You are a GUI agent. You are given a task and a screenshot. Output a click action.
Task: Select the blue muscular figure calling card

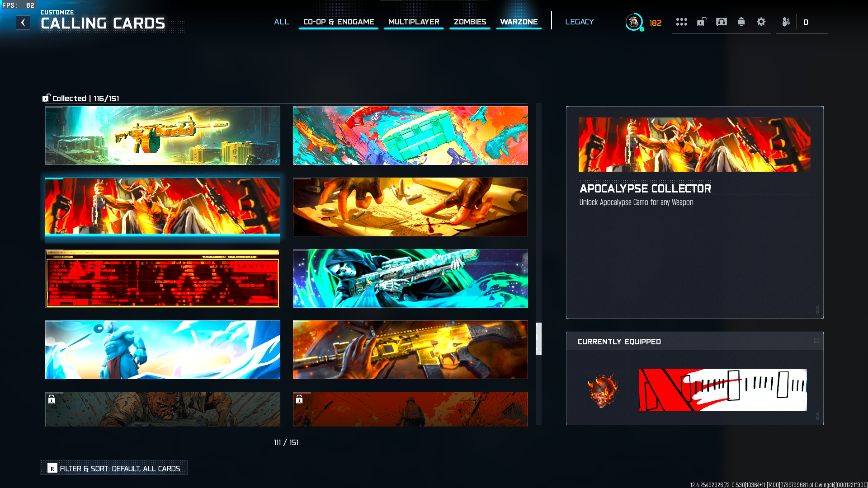point(163,350)
